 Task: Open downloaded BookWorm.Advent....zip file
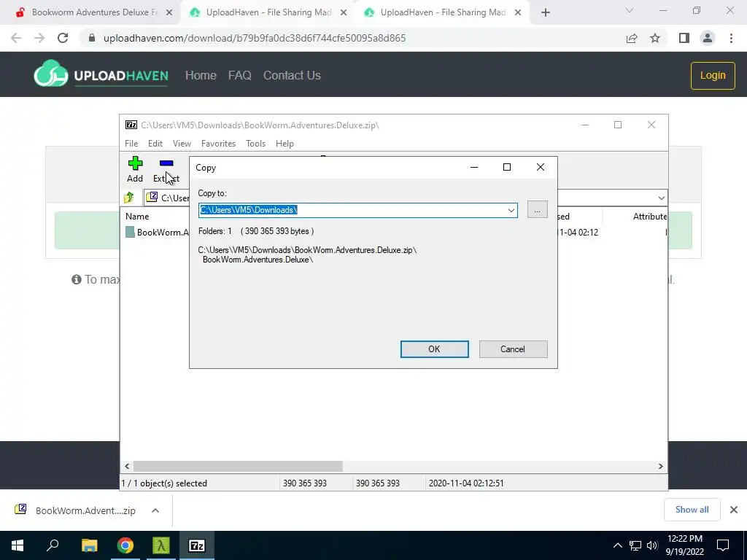[75, 510]
